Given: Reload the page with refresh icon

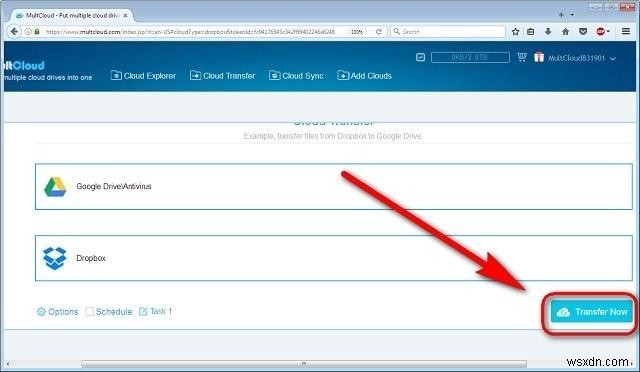Looking at the screenshot, I should 379,31.
